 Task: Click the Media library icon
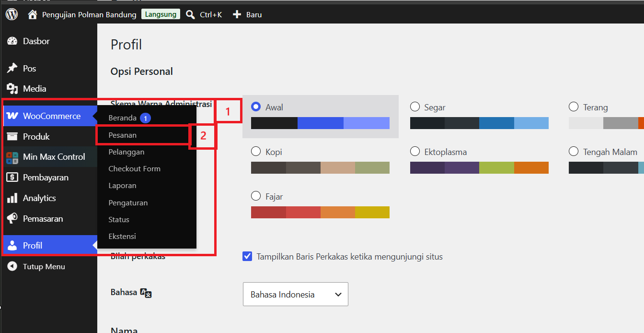[12, 89]
